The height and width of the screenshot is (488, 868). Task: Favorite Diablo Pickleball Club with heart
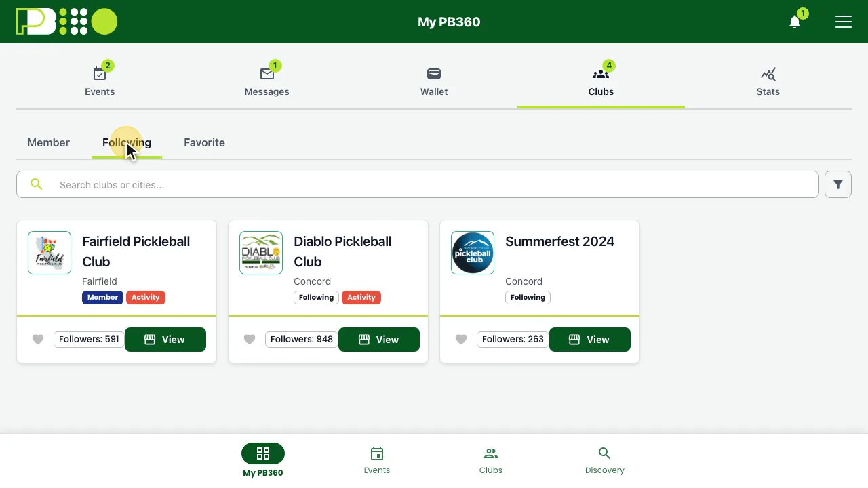click(x=250, y=340)
